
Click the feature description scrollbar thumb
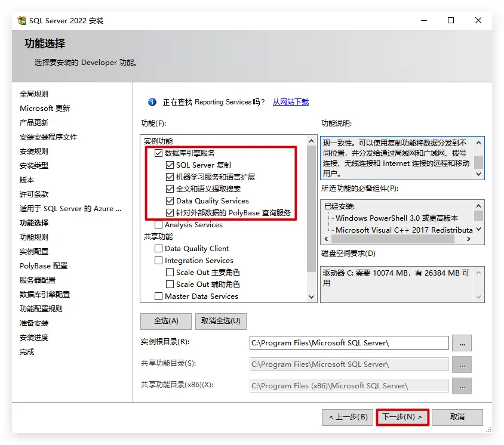click(478, 162)
